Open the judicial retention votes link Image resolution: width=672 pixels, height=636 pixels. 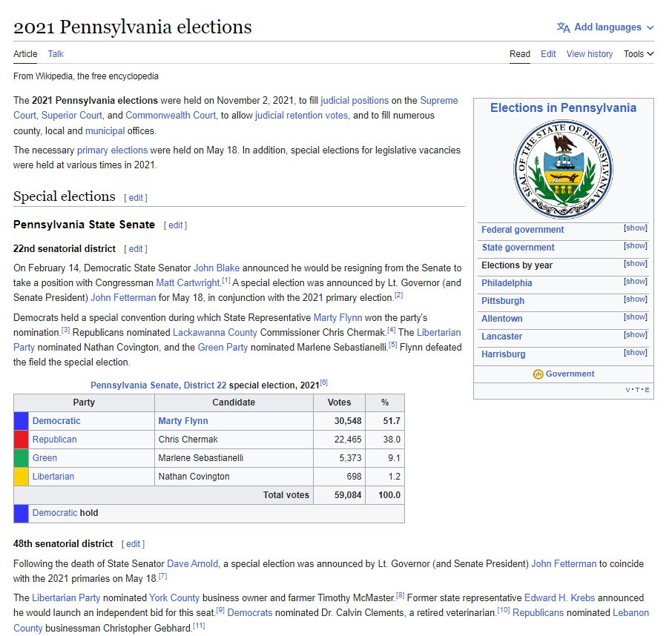pos(301,116)
